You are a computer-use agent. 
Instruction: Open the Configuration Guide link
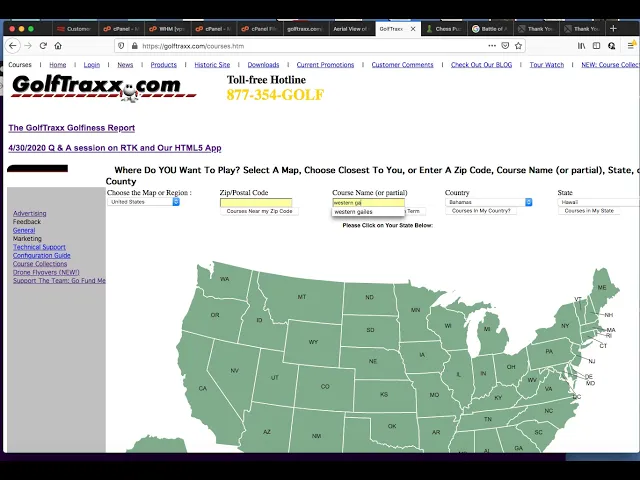coord(42,256)
